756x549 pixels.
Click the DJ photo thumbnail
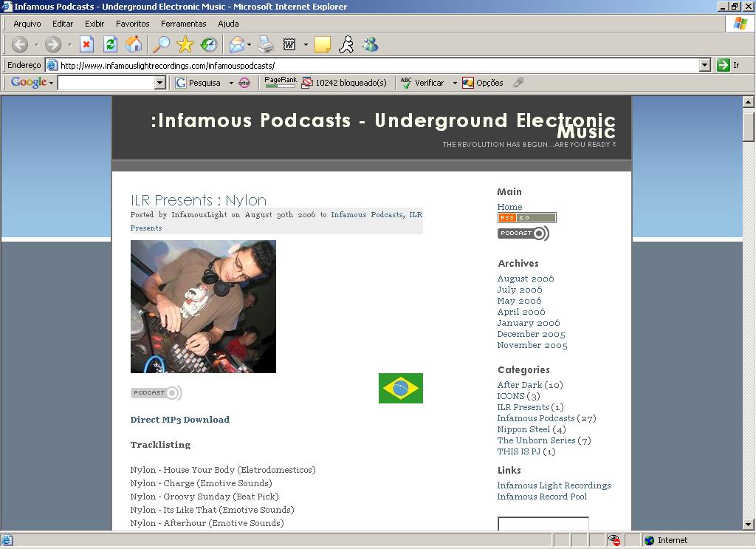pyautogui.click(x=203, y=307)
